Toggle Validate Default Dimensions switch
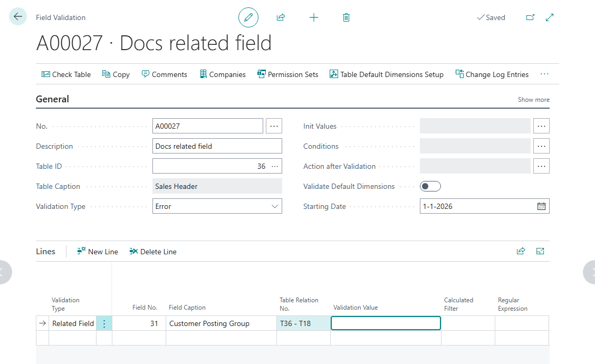Screen dimensions: 595x364 [430, 186]
